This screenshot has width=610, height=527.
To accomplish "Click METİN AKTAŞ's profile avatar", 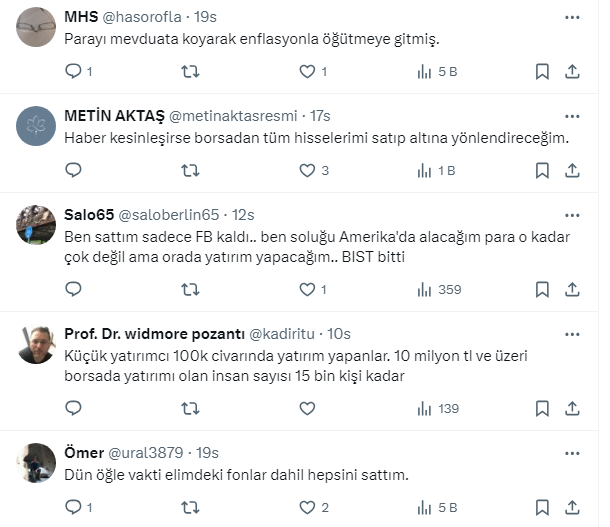I will 37,125.
